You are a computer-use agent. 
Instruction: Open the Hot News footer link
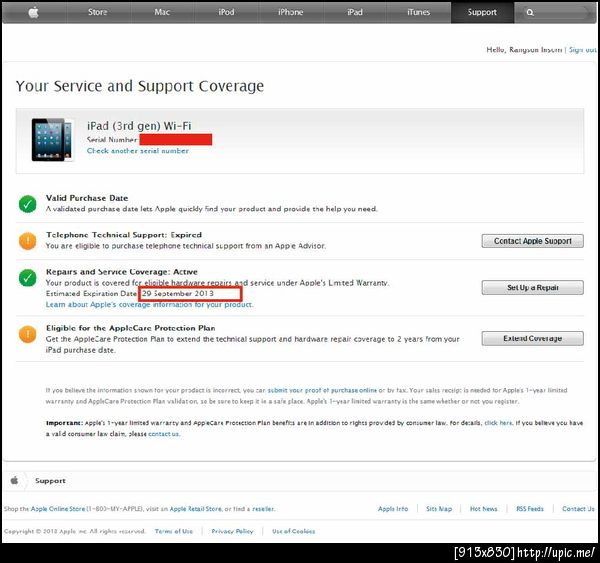484,509
